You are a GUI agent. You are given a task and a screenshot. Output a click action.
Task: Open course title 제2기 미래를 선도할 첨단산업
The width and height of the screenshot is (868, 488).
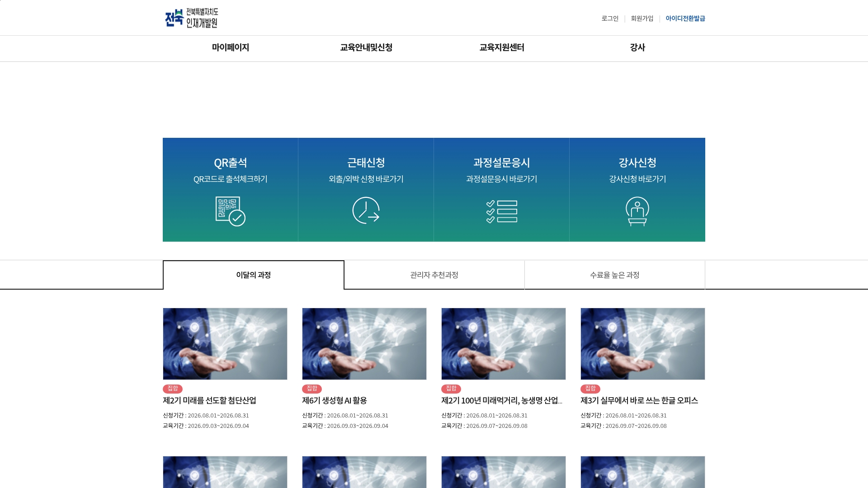pos(209,400)
